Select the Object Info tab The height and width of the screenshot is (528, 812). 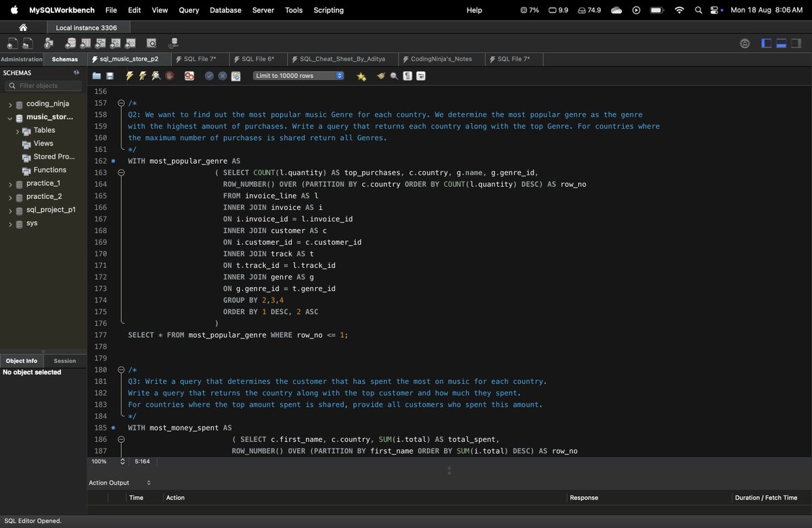(x=22, y=361)
